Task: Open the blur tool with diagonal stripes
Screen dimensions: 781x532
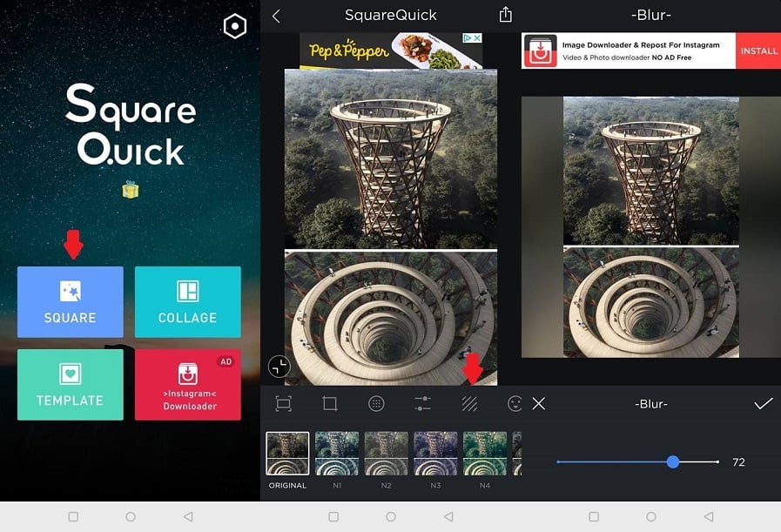Action: click(x=469, y=403)
